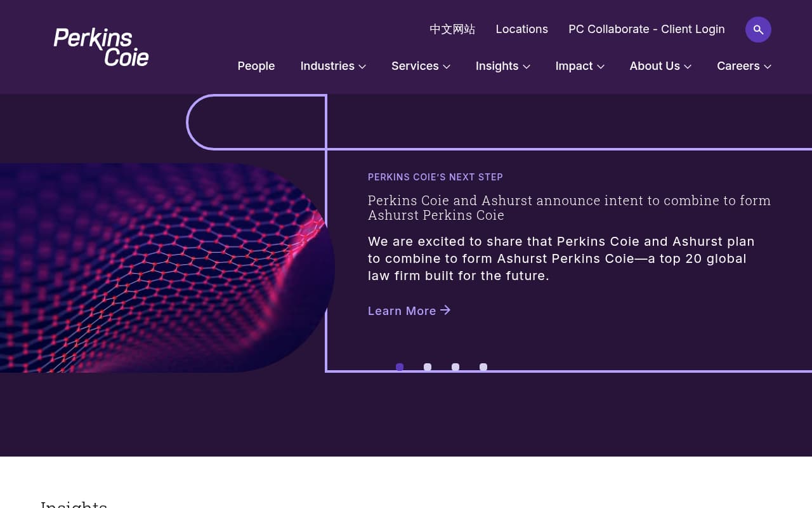The width and height of the screenshot is (812, 508).
Task: Select the third carousel slide dot
Action: pyautogui.click(x=455, y=367)
